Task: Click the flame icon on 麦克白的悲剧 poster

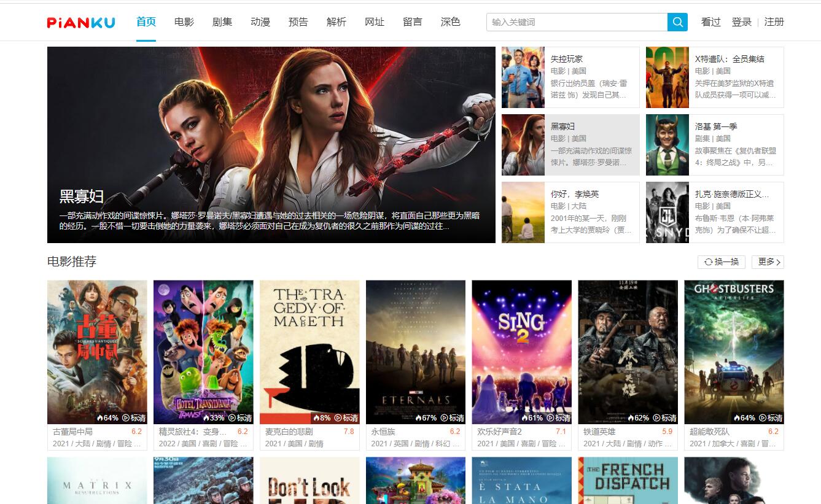Action: (316, 417)
